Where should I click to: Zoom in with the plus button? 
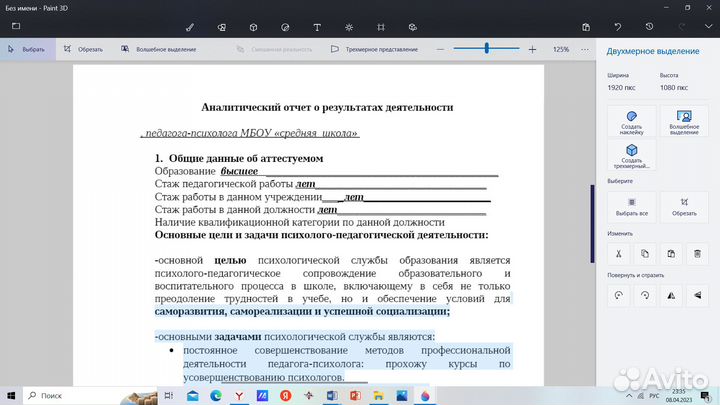click(532, 49)
